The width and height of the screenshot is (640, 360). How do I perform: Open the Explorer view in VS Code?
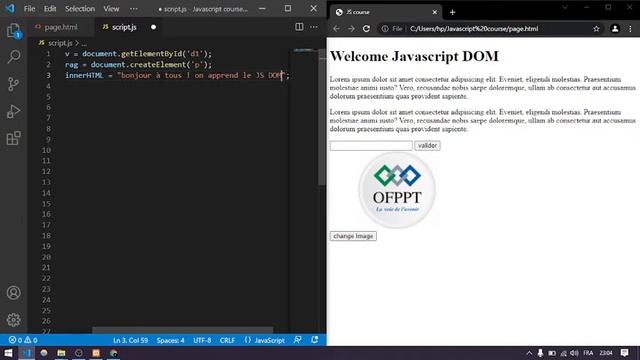pos(13,31)
